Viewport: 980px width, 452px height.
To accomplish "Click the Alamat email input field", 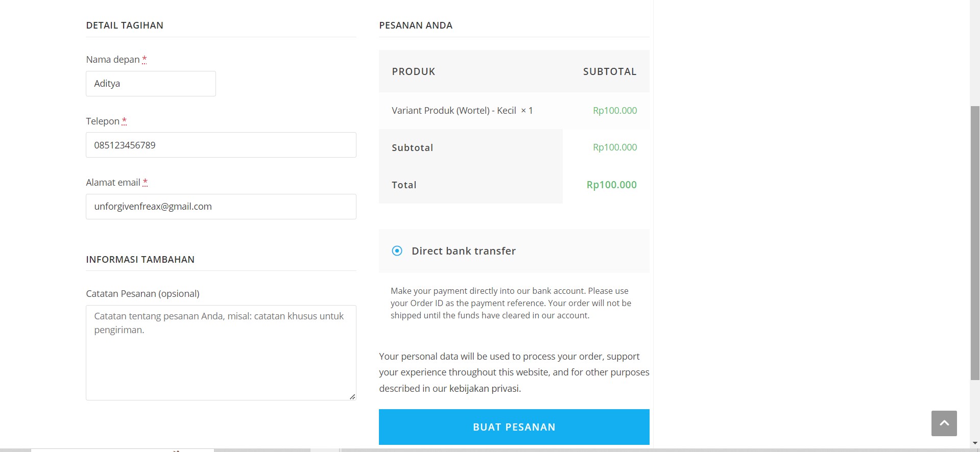I will [221, 207].
